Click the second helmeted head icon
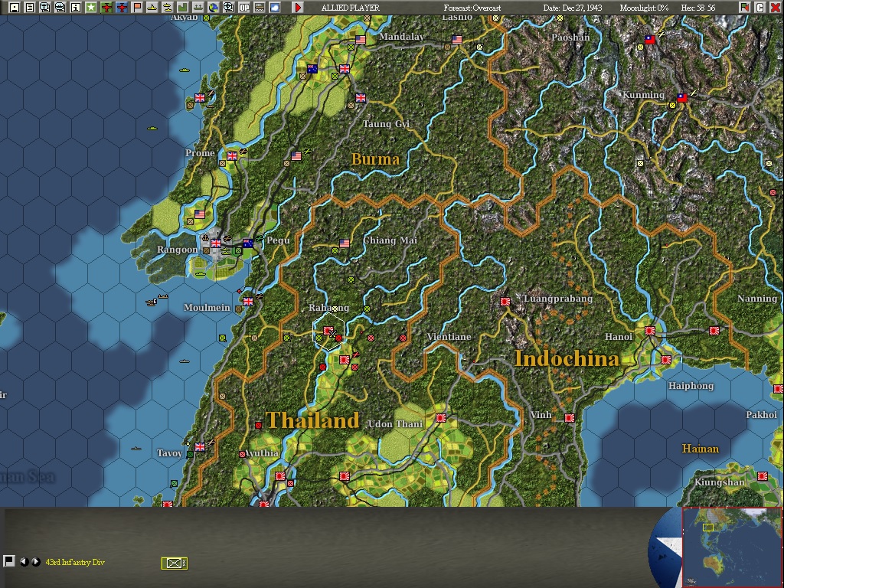 pyautogui.click(x=60, y=8)
